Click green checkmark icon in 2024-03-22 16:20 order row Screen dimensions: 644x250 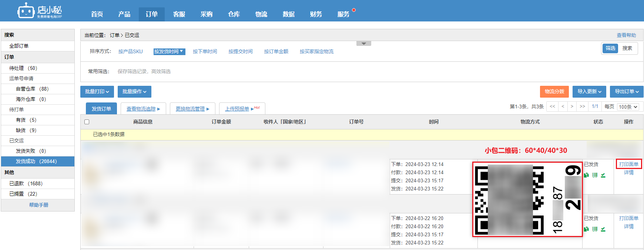tap(603, 229)
